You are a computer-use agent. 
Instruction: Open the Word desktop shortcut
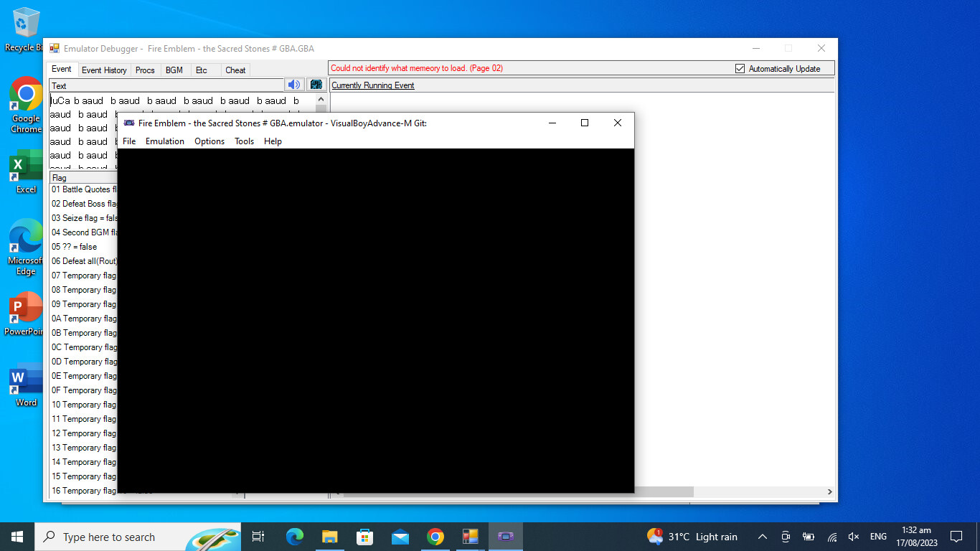click(x=26, y=385)
